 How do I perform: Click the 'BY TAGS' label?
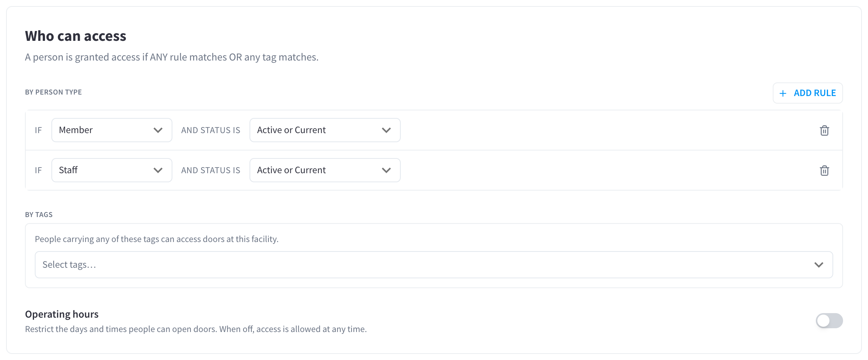pos(39,215)
